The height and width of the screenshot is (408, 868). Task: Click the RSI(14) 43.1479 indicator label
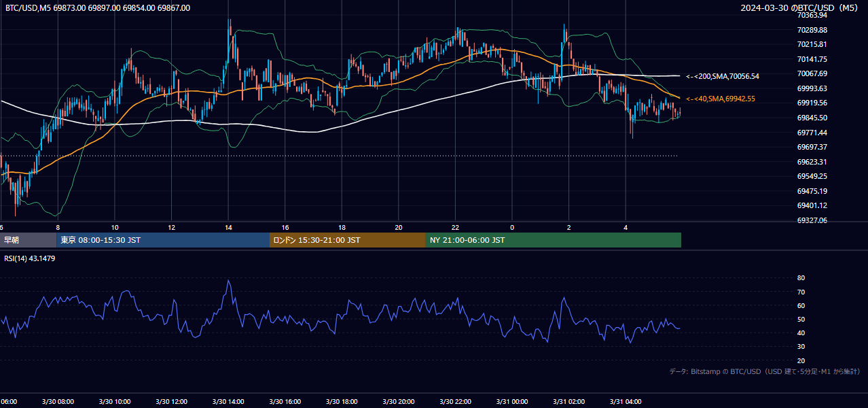point(30,258)
